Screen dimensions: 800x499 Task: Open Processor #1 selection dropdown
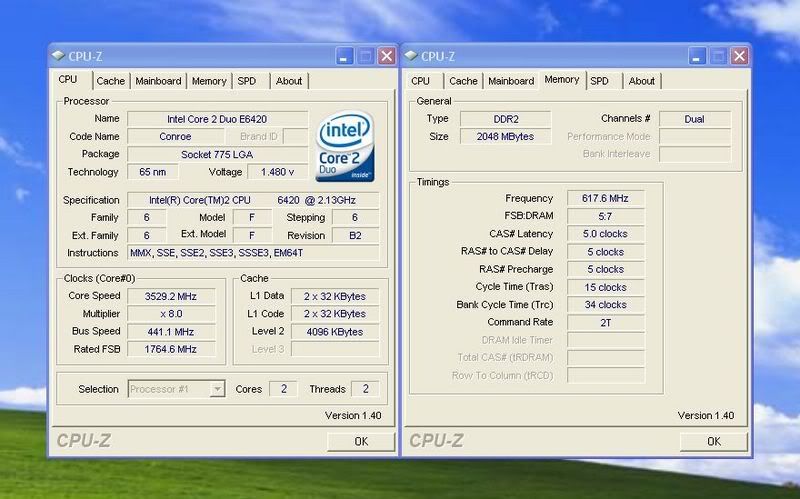217,389
